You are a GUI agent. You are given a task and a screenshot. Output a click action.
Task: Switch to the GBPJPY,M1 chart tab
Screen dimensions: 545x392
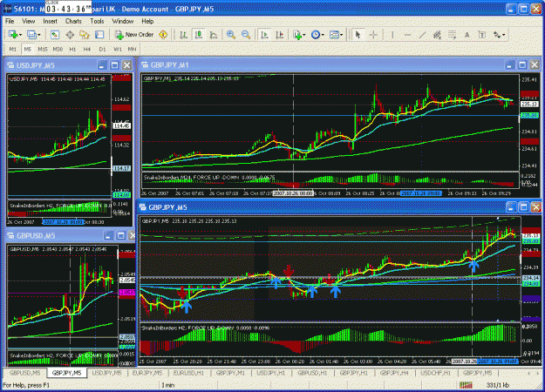[230, 373]
